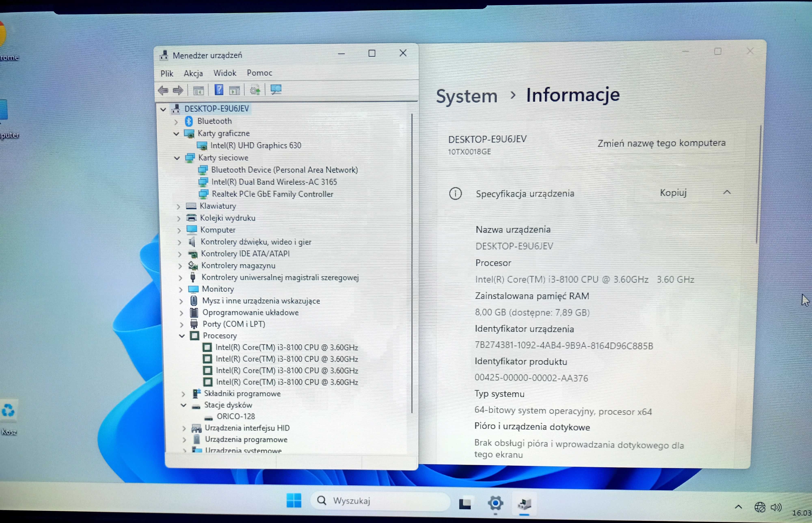Click the Device Manager tree scrollbar
Image resolution: width=812 pixels, height=523 pixels.
[x=412, y=263]
